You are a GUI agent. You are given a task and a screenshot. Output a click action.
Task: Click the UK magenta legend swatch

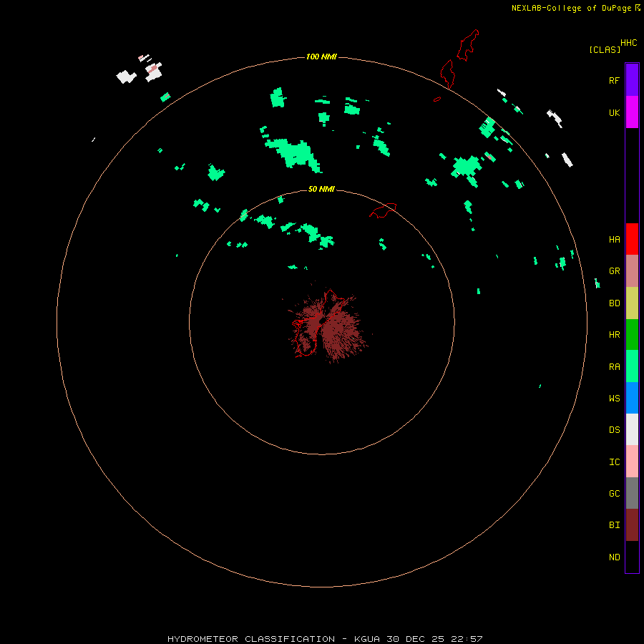click(632, 112)
